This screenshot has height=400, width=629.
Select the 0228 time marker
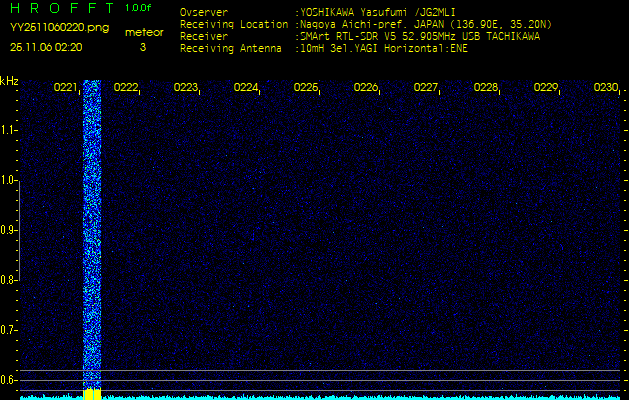[x=486, y=88]
